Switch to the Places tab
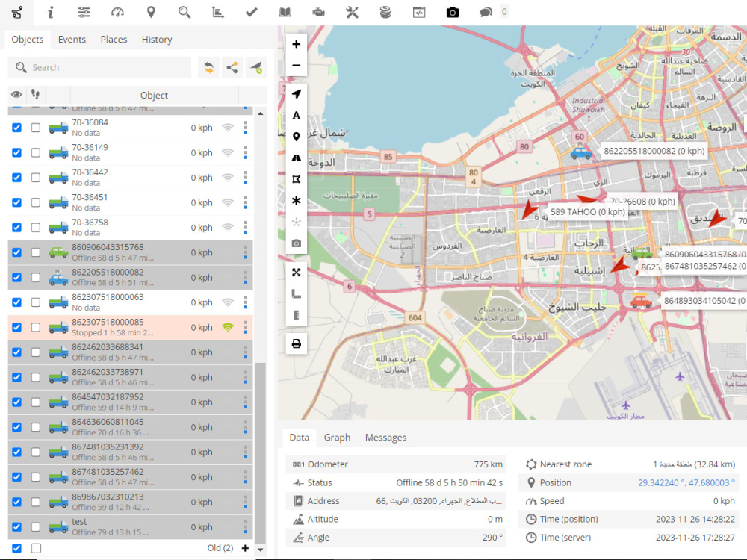The width and height of the screenshot is (747, 560). 114,40
